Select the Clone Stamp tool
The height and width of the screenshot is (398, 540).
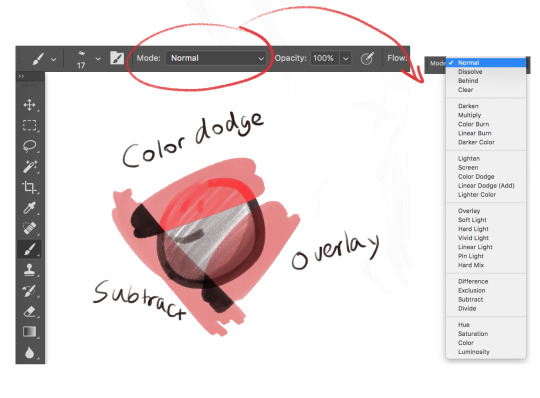pos(30,270)
